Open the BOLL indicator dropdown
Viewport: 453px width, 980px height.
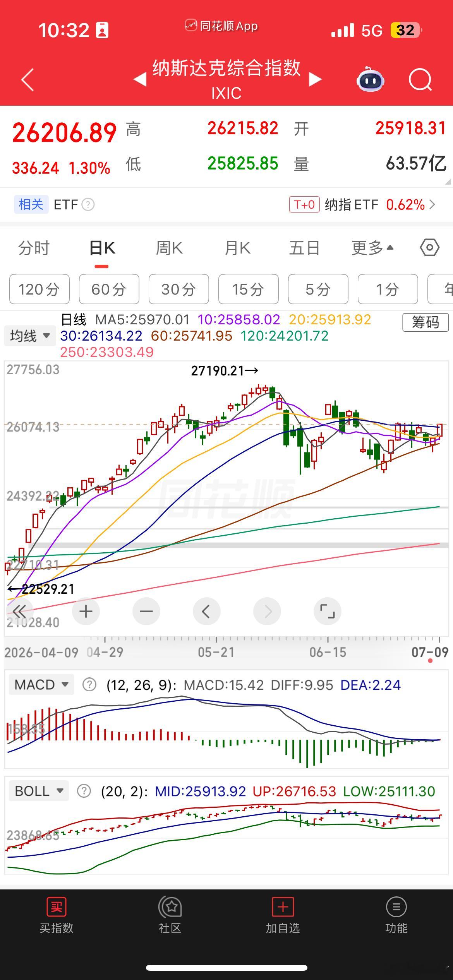39,791
